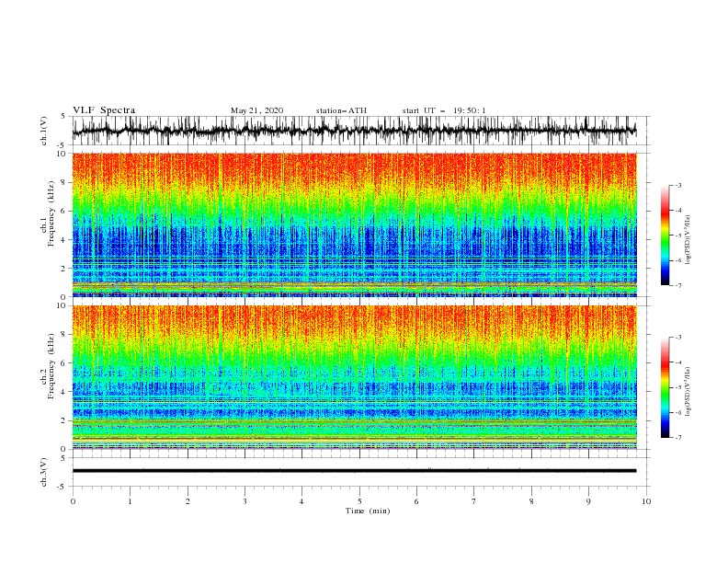The width and height of the screenshot is (728, 563).
Task: Click the "Time (min)" axis label
Action: point(368,511)
